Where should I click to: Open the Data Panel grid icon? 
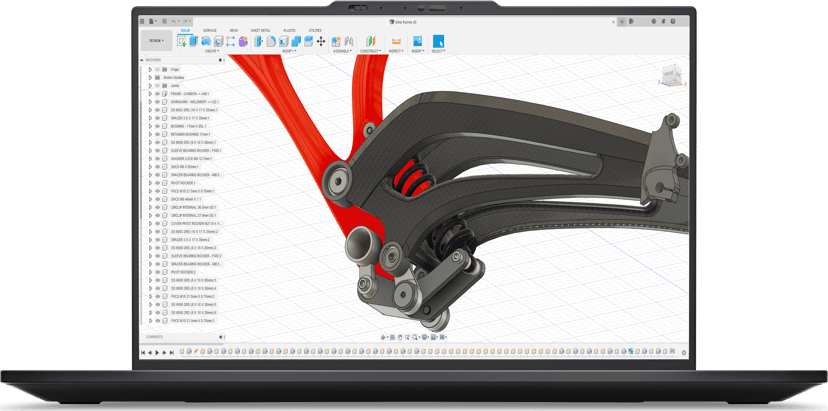pos(142,21)
